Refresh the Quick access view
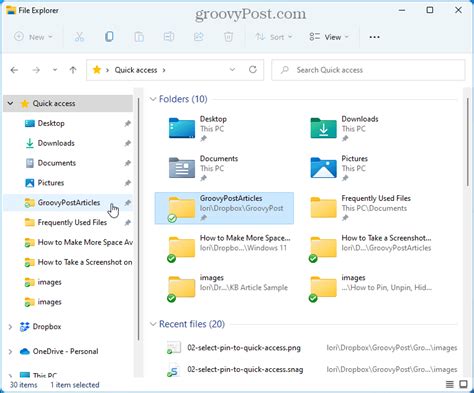The height and width of the screenshot is (393, 474). (x=253, y=70)
